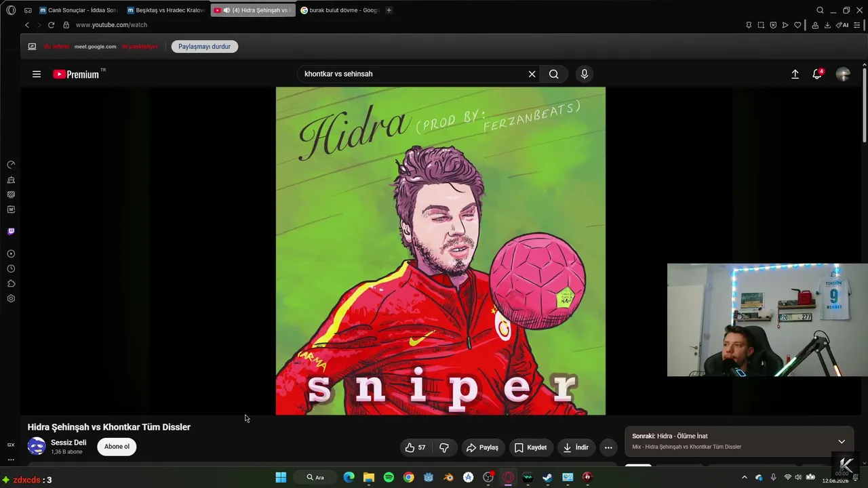The image size is (868, 488).
Task: Open a new browser tab
Action: 389,10
